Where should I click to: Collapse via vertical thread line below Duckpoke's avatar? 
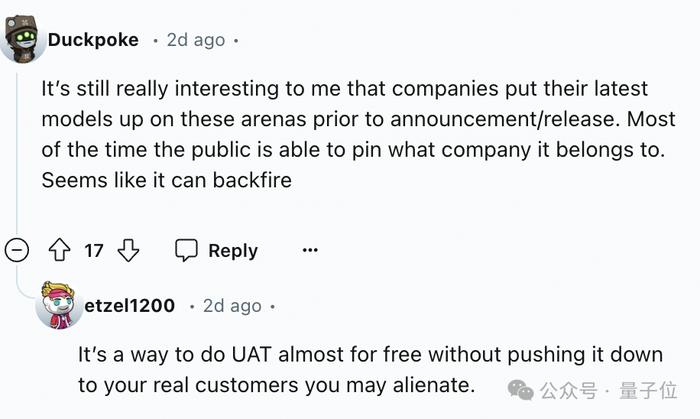[x=17, y=152]
